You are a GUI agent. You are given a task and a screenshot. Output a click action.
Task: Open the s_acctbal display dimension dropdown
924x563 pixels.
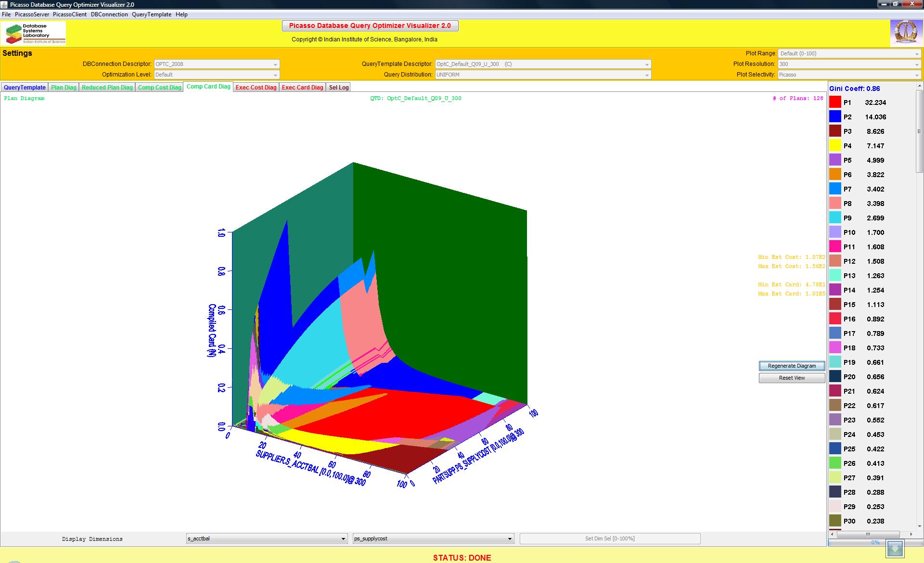(267, 538)
